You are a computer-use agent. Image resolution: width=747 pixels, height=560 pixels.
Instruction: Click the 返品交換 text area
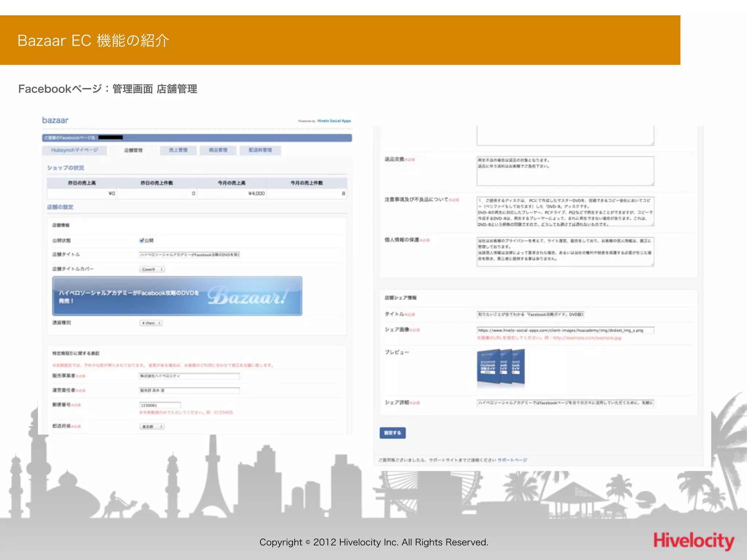tap(565, 171)
